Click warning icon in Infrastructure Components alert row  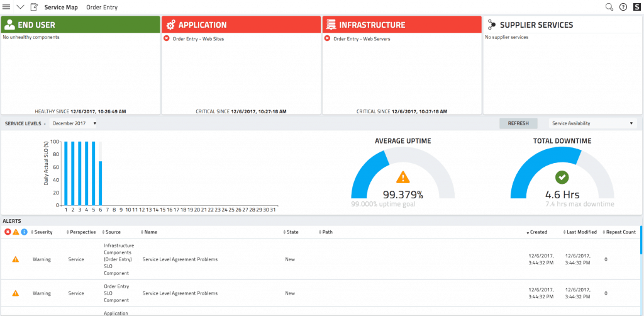click(x=16, y=259)
